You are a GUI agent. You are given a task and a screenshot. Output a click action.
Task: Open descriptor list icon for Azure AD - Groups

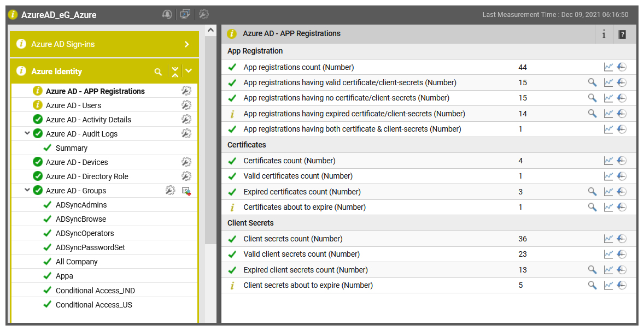[x=186, y=191]
